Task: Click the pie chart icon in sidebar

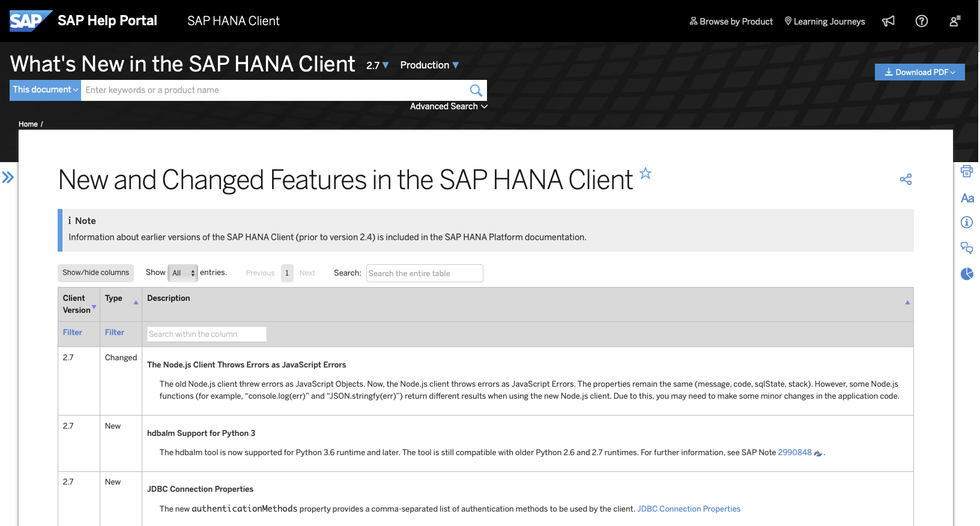Action: click(967, 274)
